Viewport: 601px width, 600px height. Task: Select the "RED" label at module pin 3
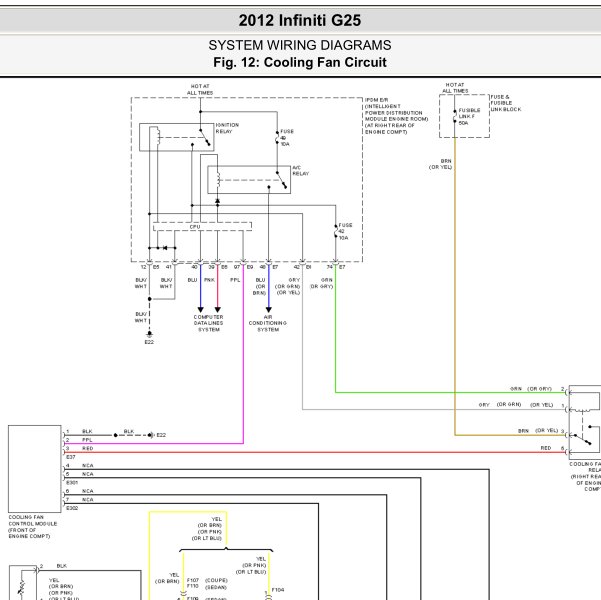[x=87, y=449]
